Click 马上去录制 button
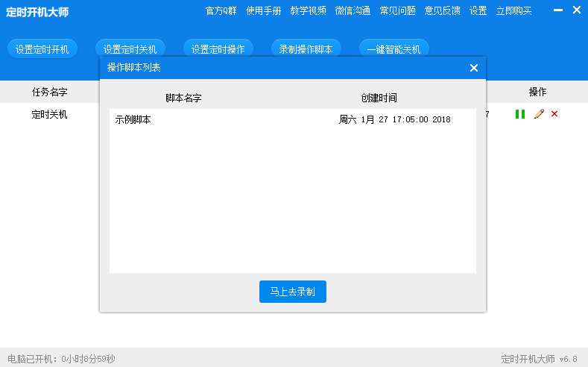Image resolution: width=588 pixels, height=367 pixels. 292,292
